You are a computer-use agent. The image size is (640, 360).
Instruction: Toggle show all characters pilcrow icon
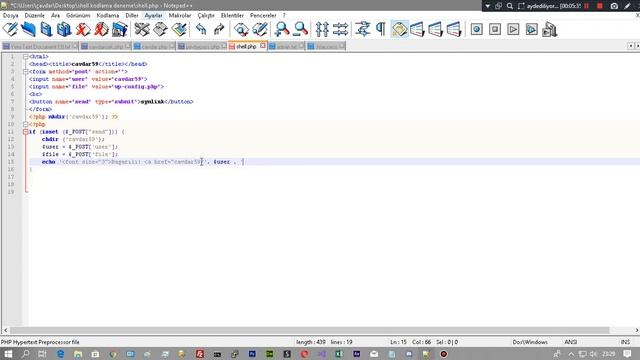[380, 29]
